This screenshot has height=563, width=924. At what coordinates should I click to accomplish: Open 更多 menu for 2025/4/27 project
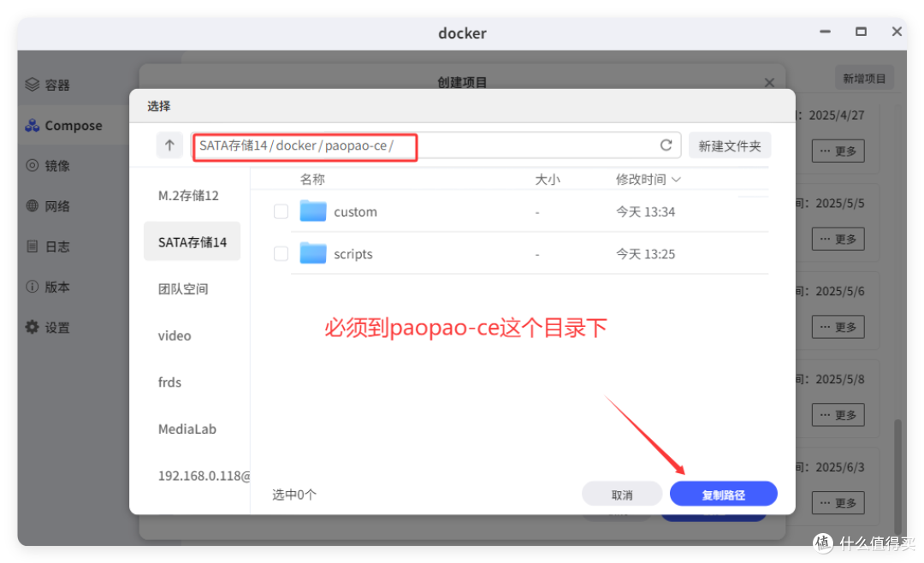838,151
